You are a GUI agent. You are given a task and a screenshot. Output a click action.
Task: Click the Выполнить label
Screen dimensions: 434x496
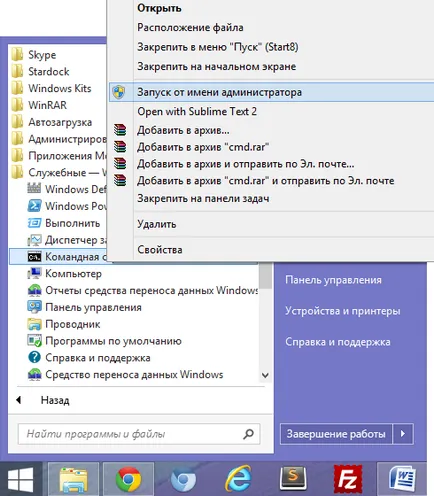[73, 223]
